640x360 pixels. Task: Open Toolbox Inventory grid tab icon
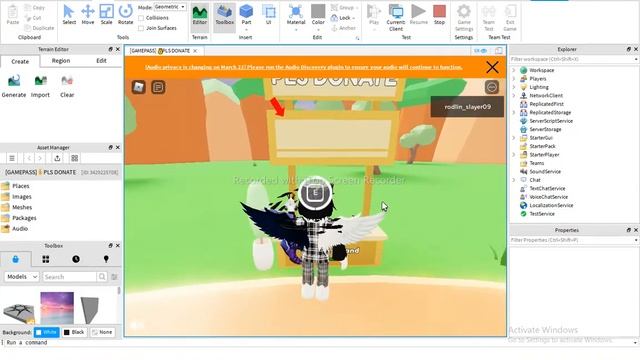tap(46, 259)
